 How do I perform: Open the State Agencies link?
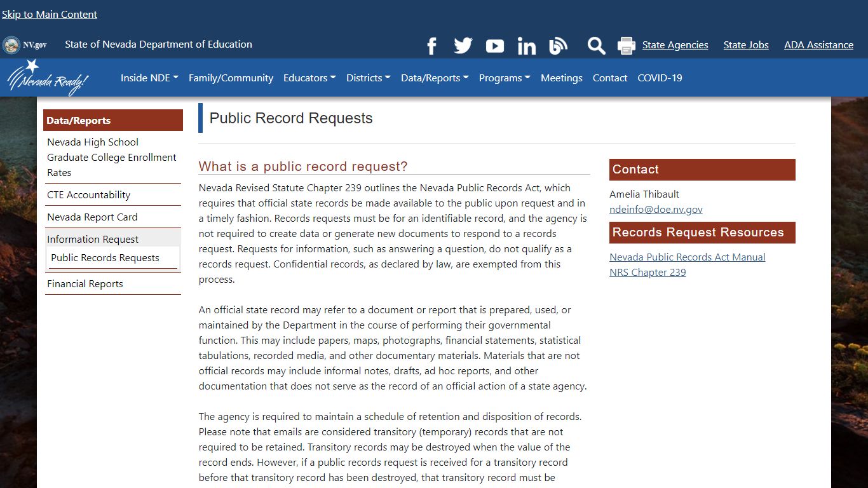[675, 45]
